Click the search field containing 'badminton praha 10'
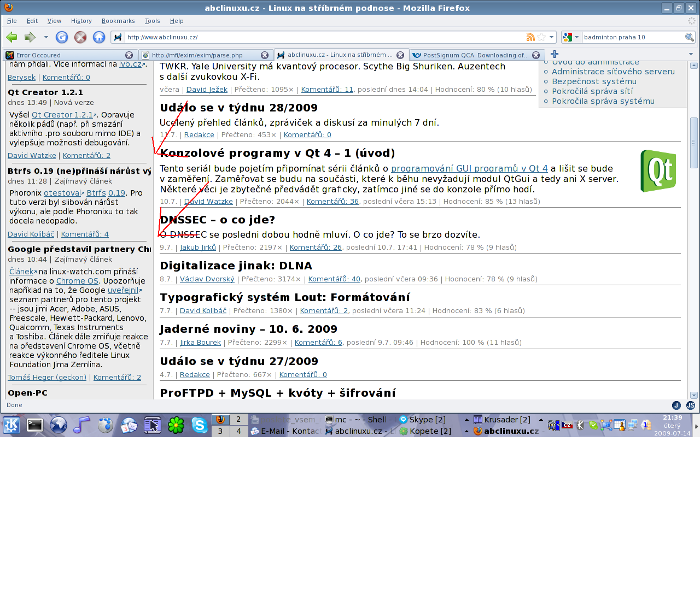This screenshot has height=612, width=700. (x=633, y=37)
